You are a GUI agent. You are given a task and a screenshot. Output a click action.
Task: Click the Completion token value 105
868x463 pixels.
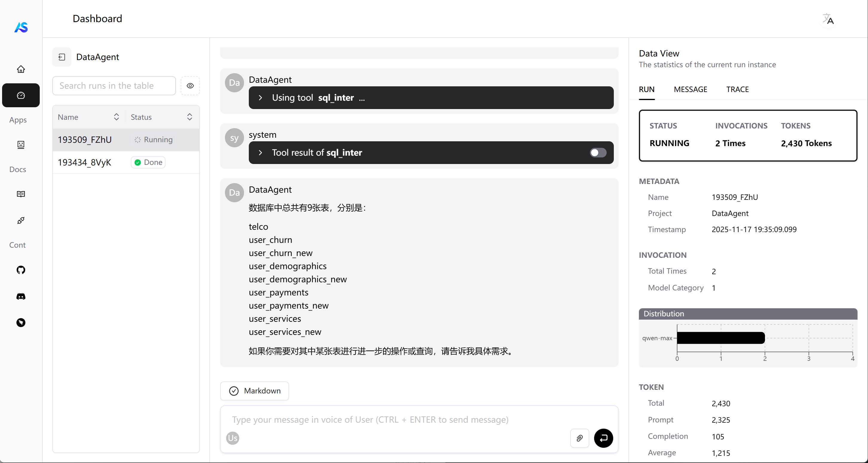[718, 436]
